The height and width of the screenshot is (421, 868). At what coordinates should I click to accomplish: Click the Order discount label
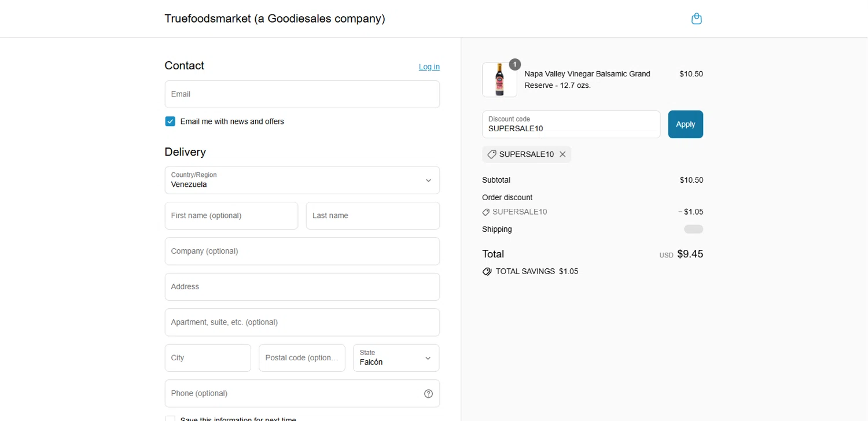[x=507, y=197]
